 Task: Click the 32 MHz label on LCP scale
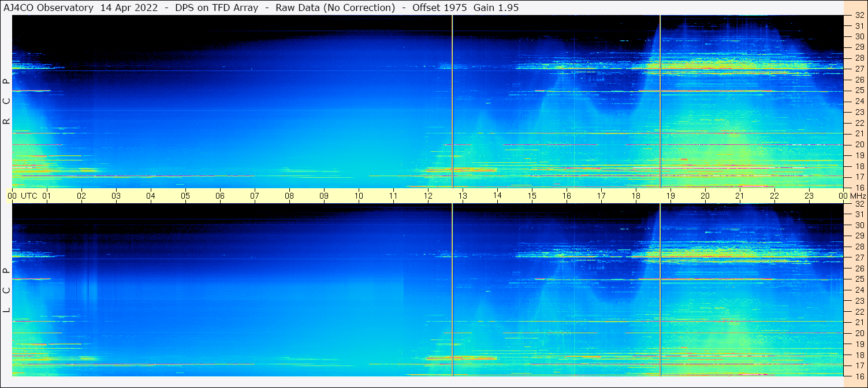tap(859, 204)
